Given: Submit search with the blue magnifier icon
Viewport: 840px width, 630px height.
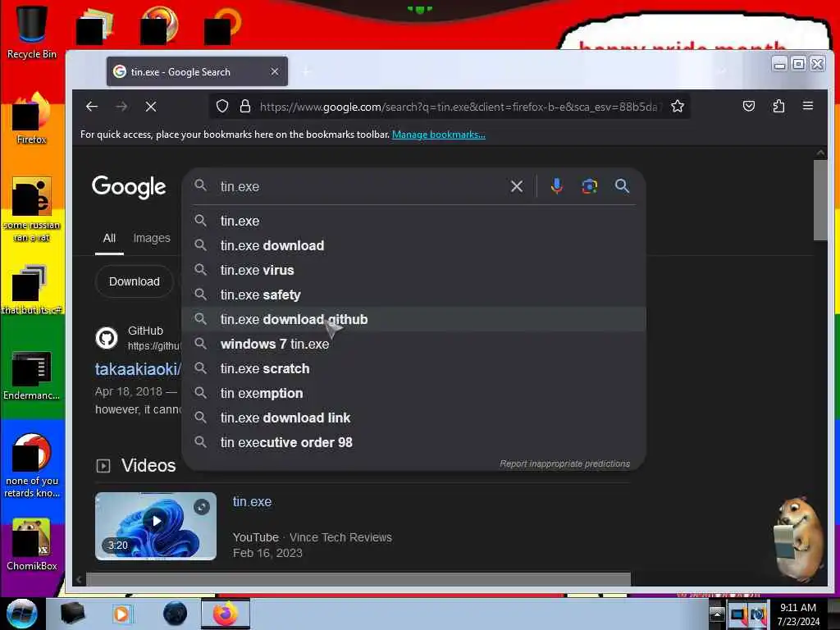Looking at the screenshot, I should 622,186.
